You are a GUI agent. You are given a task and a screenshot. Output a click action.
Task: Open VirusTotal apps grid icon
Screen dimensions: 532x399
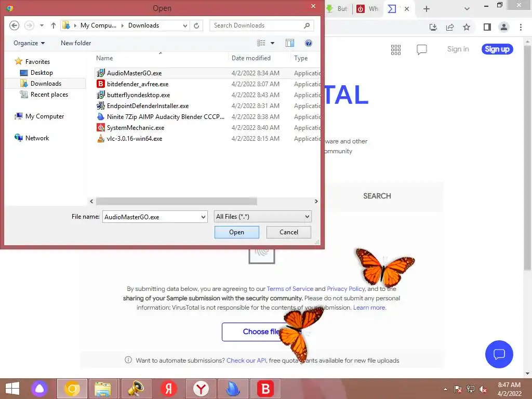pos(395,49)
